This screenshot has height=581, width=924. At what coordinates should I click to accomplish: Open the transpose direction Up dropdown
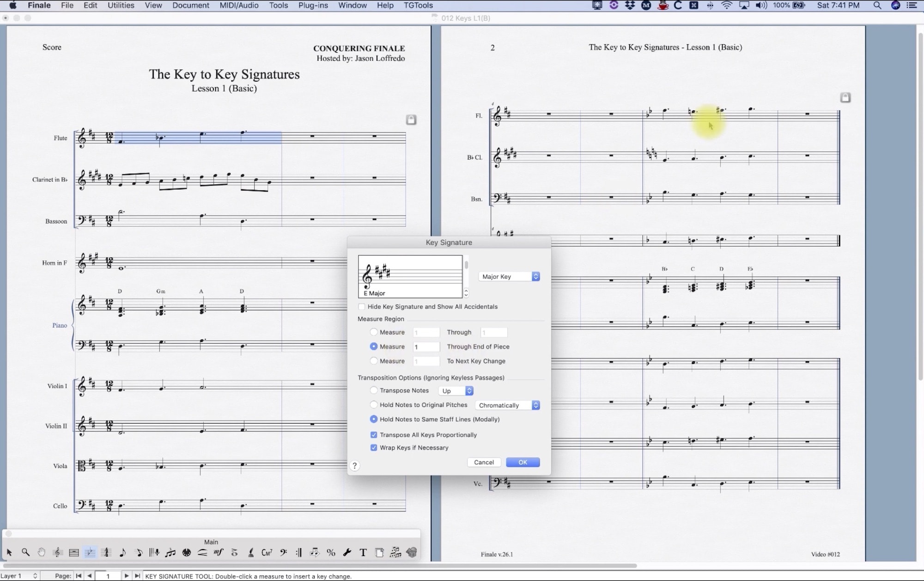coord(456,391)
